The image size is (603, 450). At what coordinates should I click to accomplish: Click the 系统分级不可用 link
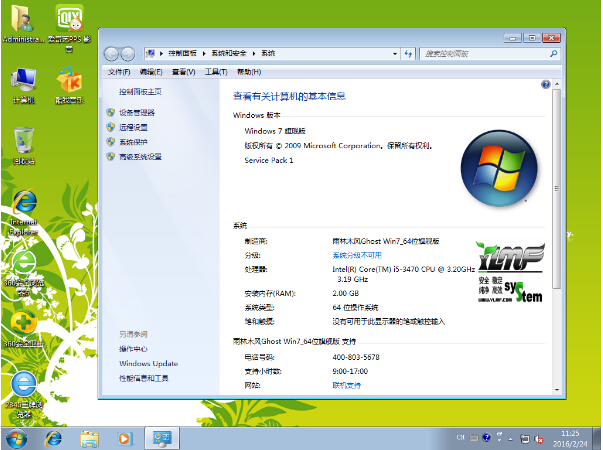coord(357,255)
